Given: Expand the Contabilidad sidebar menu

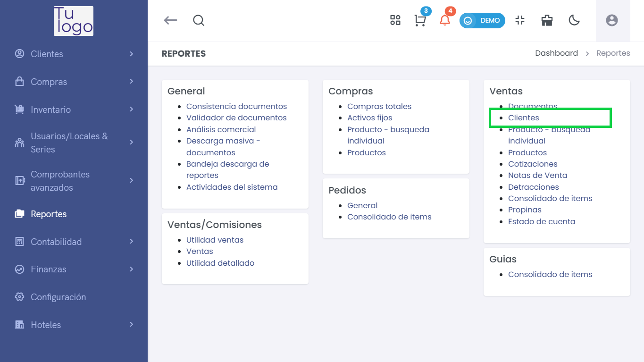Looking at the screenshot, I should click(74, 242).
